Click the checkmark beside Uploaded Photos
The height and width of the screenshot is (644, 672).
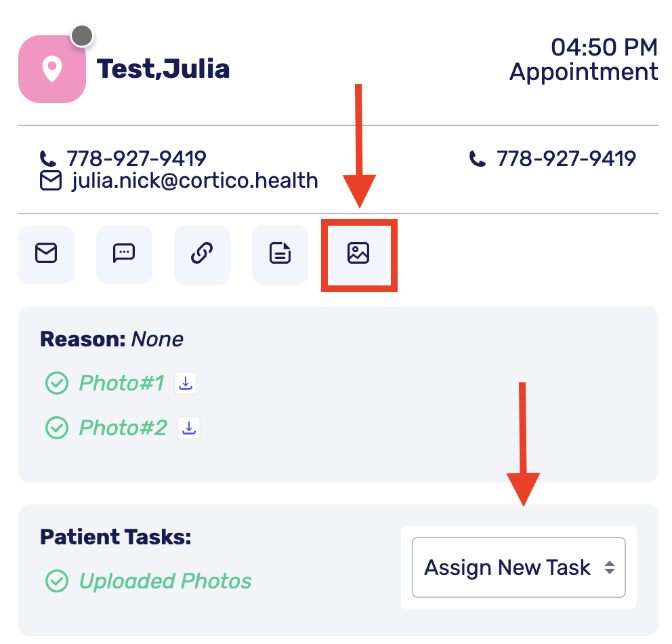[x=56, y=581]
